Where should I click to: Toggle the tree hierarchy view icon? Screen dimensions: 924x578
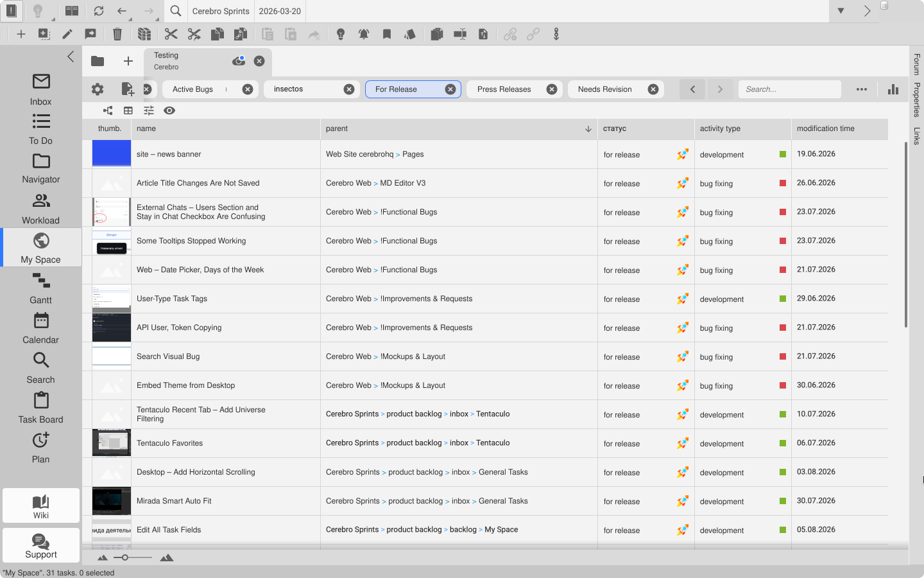point(108,110)
